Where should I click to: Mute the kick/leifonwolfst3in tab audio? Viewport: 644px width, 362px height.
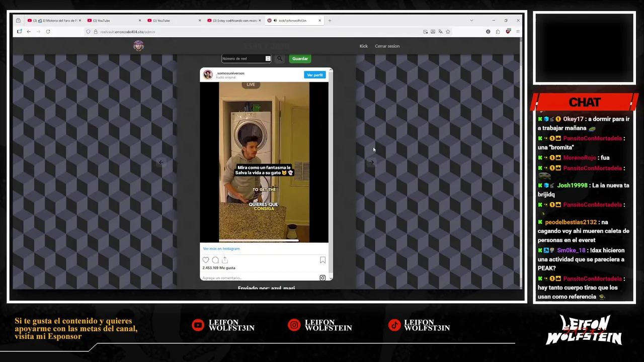click(x=275, y=21)
